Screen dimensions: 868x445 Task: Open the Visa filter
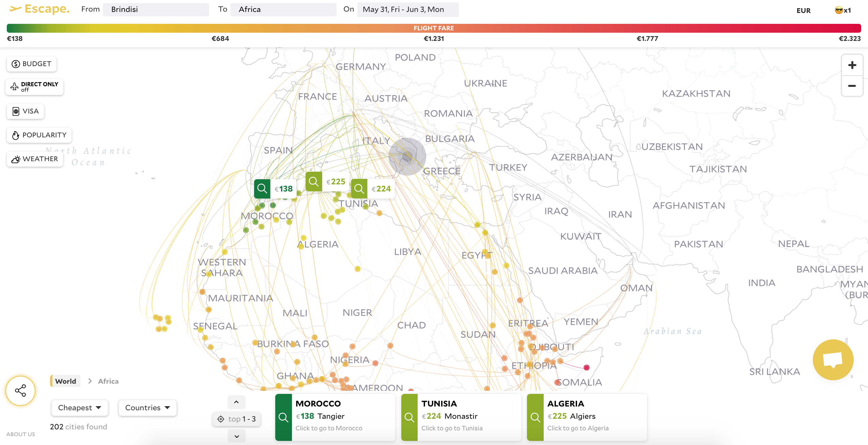[x=26, y=111]
